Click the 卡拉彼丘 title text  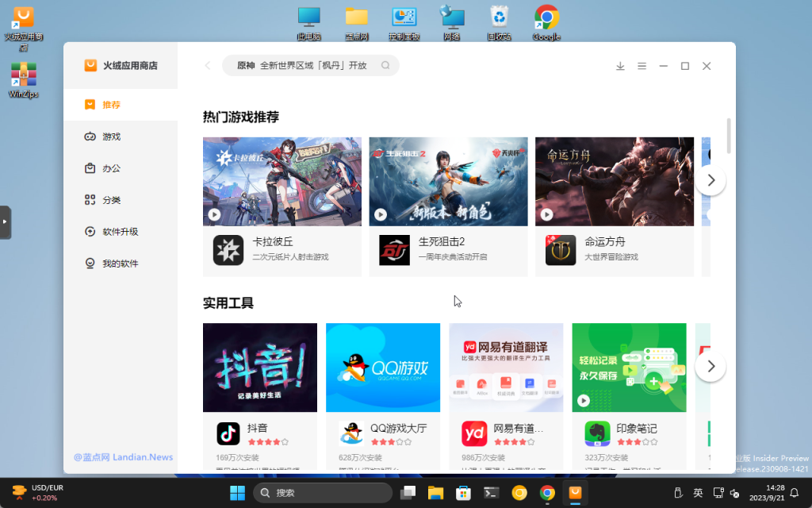(273, 241)
